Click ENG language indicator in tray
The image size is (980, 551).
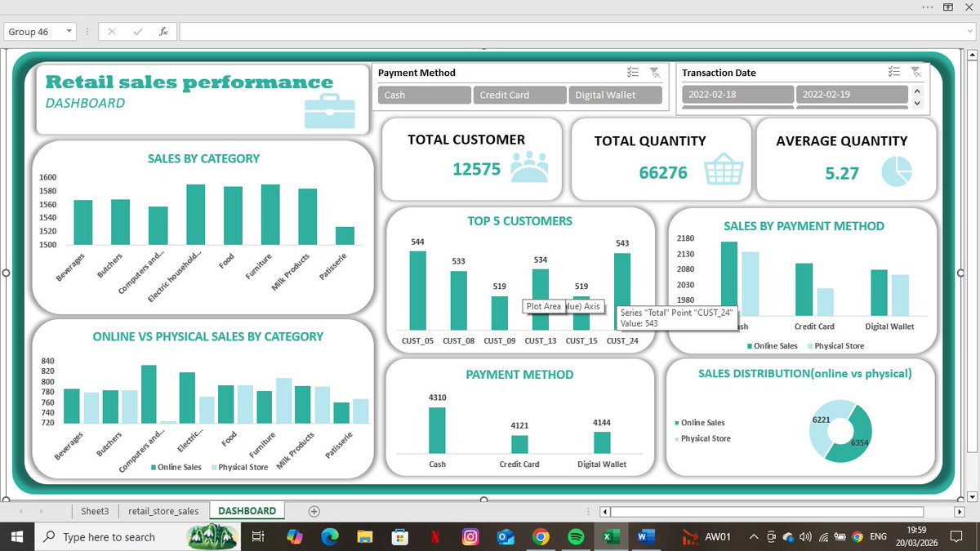878,537
